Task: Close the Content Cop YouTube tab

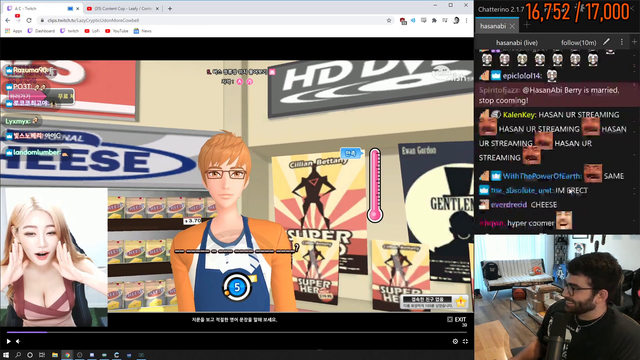Action: 157,8
